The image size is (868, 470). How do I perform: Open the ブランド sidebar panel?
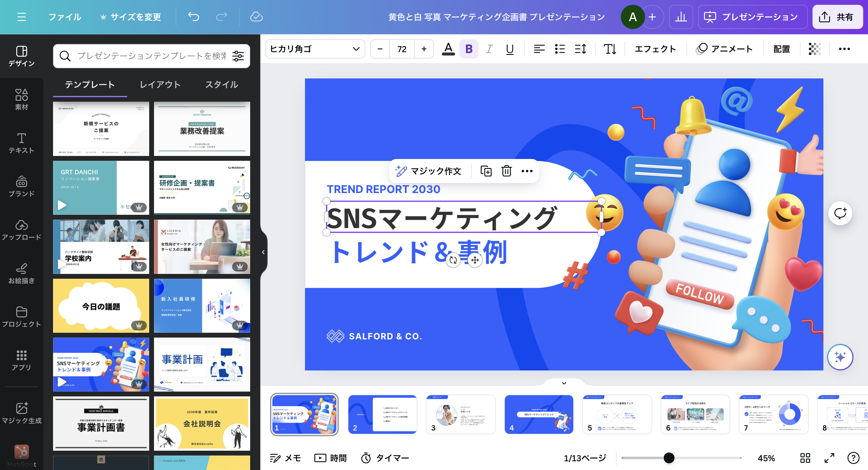click(22, 186)
